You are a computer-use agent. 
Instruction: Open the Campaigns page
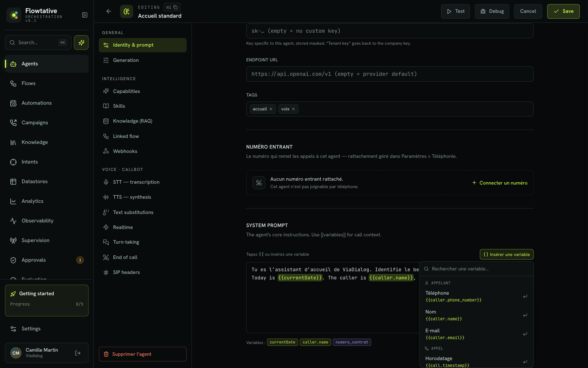coord(47,123)
